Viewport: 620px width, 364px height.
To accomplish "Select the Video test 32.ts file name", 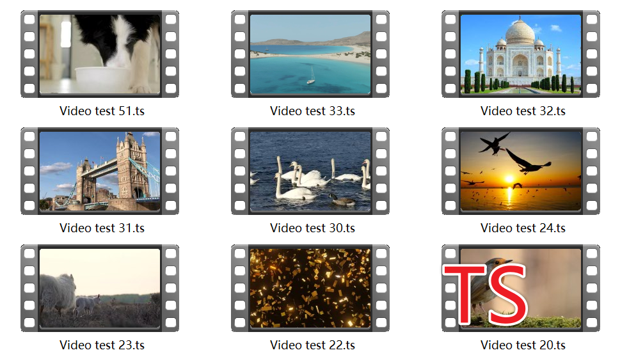I will [x=523, y=111].
